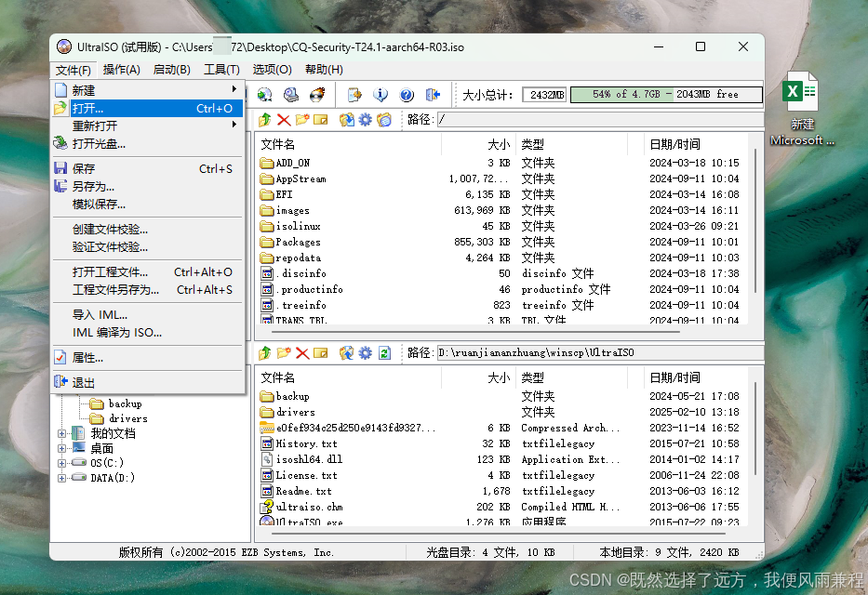Choose 退出 from the File menu
The width and height of the screenshot is (868, 595).
point(148,383)
